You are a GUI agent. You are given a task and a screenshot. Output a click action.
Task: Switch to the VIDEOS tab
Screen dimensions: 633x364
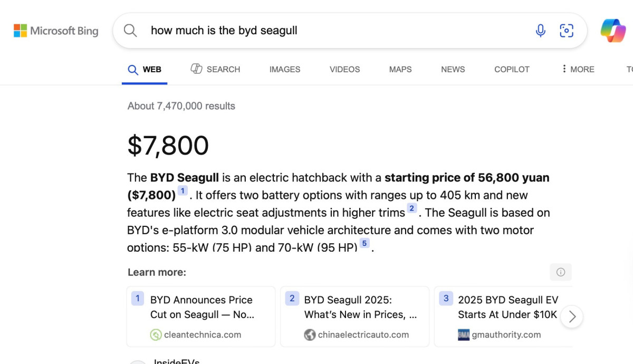[x=344, y=69]
